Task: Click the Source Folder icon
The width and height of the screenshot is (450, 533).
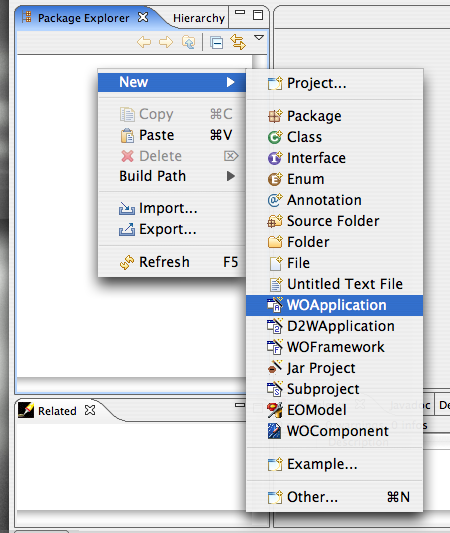Action: pos(275,221)
